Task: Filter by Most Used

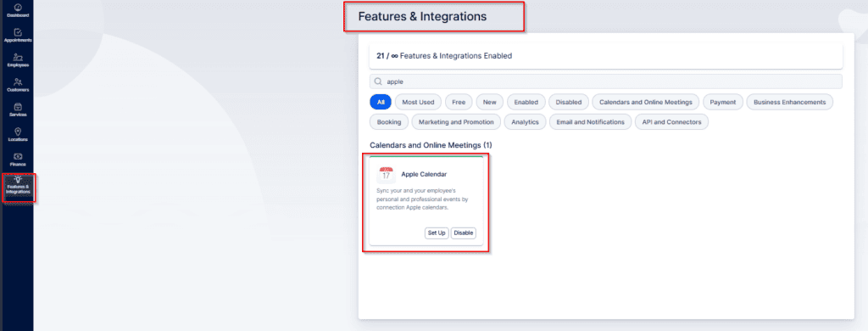Action: tap(418, 102)
